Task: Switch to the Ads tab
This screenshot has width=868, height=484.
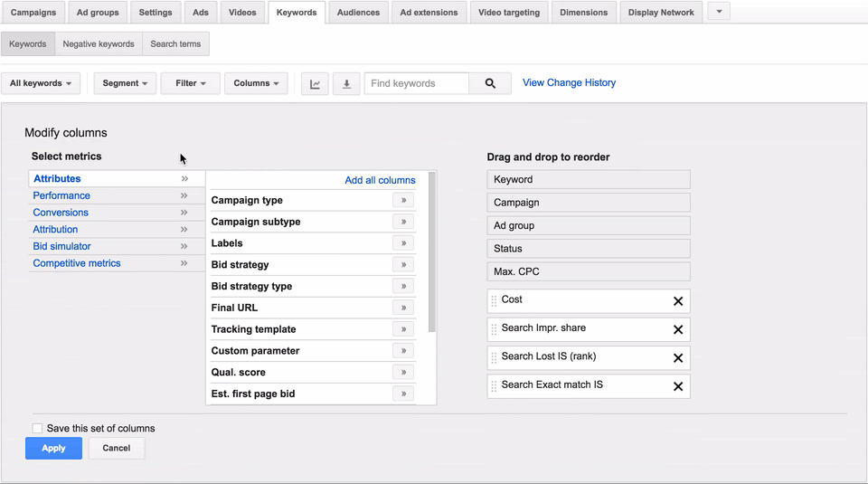Action: (x=201, y=12)
